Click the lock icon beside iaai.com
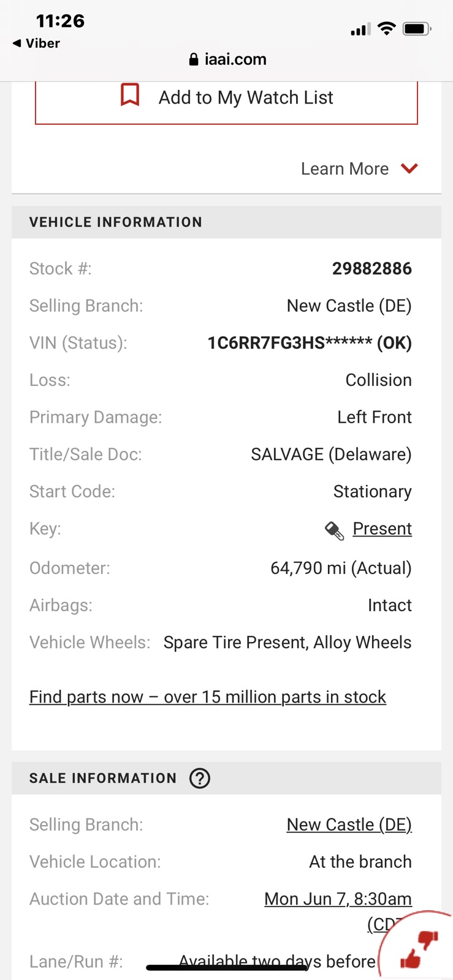Screen dimensions: 453x980 (x=194, y=59)
